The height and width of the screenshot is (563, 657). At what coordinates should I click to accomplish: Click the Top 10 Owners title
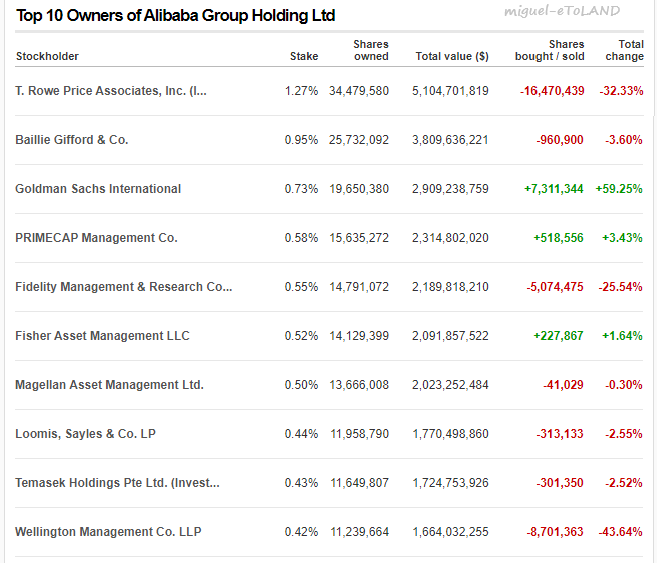(x=176, y=15)
